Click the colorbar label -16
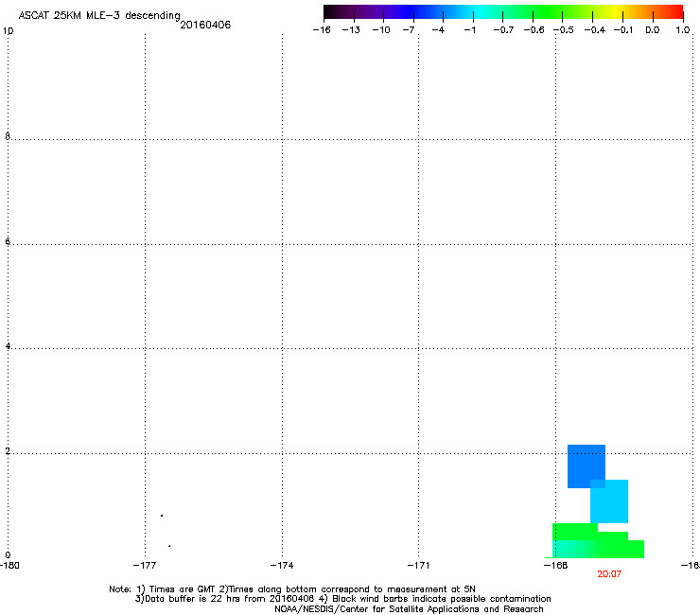This screenshot has height=615, width=700. tap(322, 30)
